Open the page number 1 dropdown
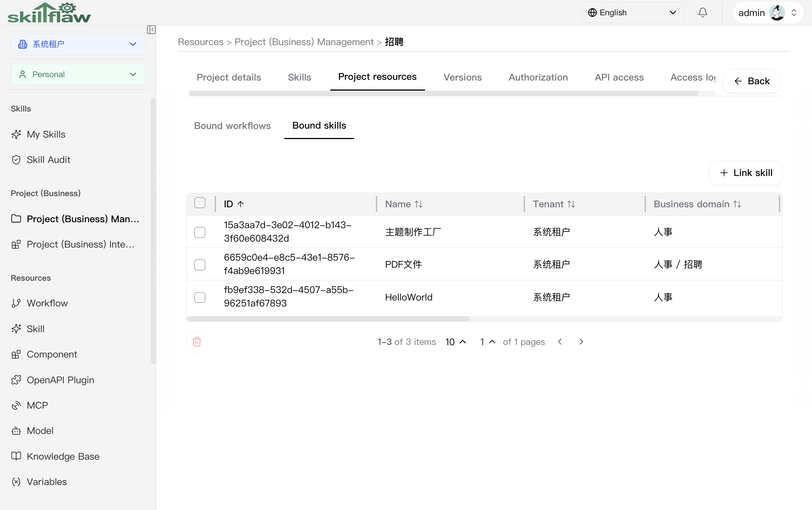 487,342
